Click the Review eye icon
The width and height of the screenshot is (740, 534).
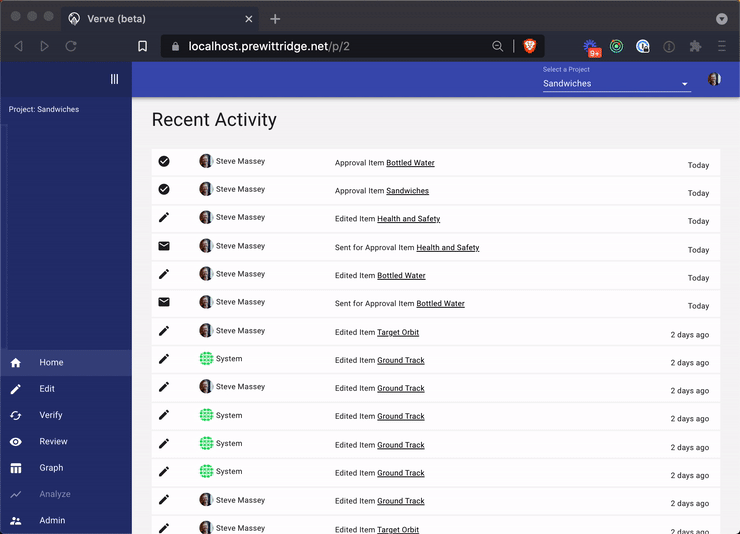16,442
